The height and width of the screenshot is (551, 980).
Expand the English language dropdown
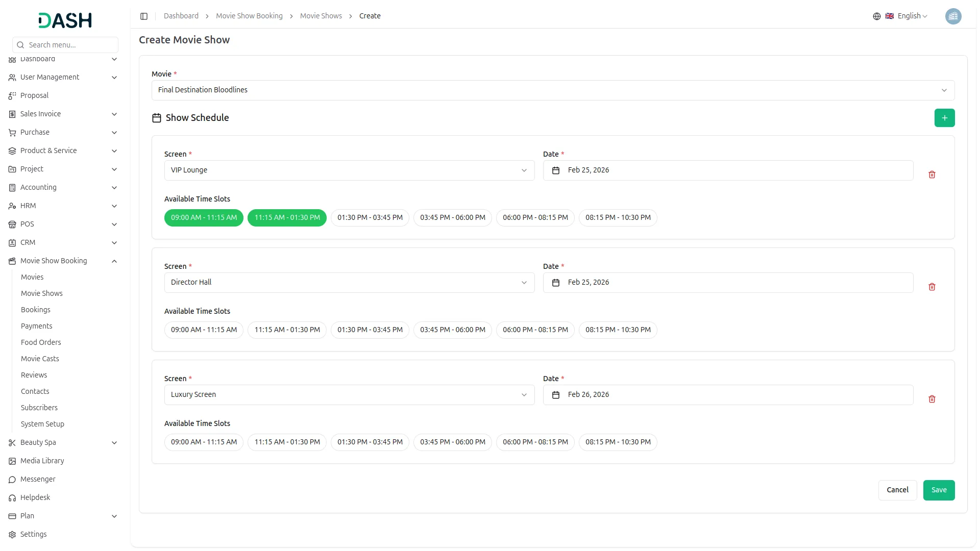pos(910,16)
